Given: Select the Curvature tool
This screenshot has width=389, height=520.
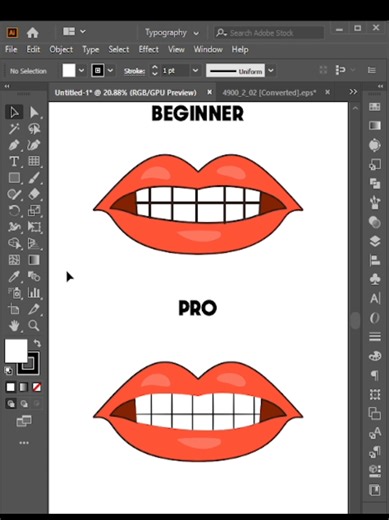Looking at the screenshot, I should (x=34, y=145).
